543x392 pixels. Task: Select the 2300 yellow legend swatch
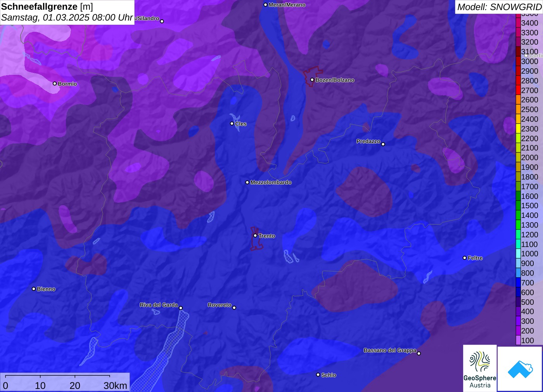pyautogui.click(x=518, y=129)
